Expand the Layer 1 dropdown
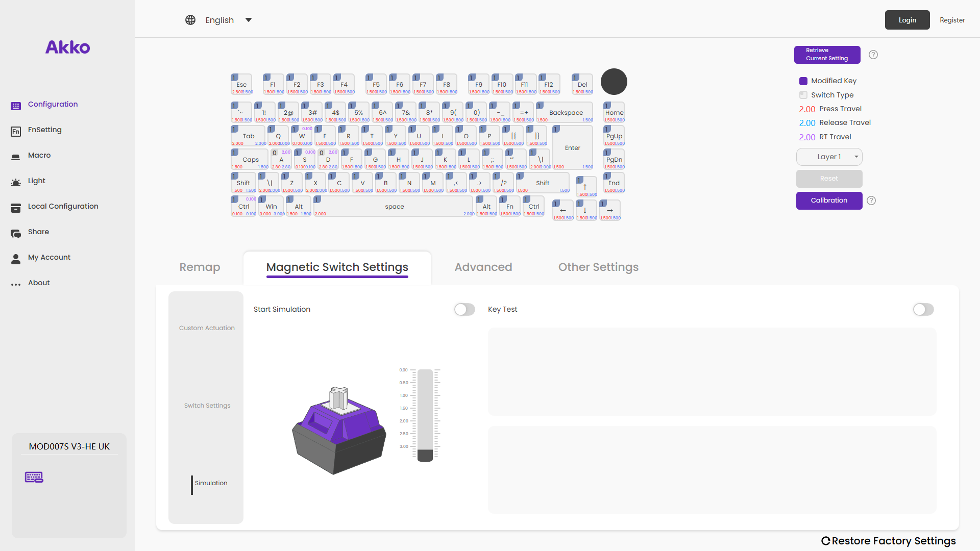 pyautogui.click(x=829, y=157)
